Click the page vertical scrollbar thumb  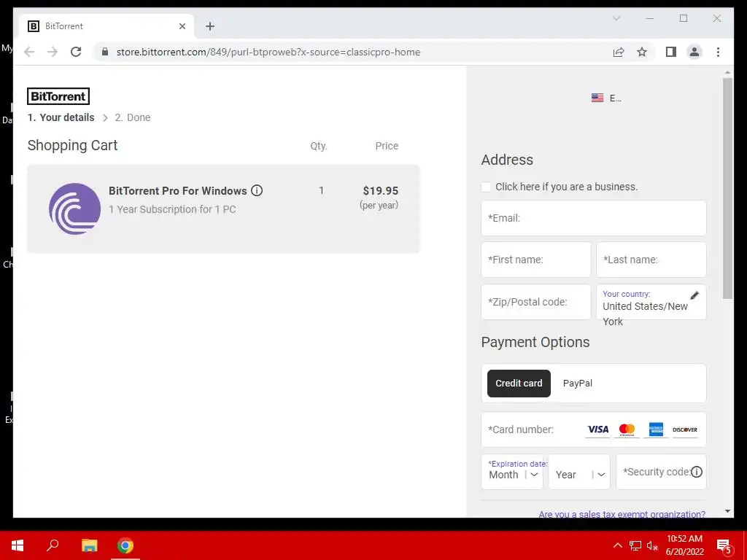(x=727, y=189)
